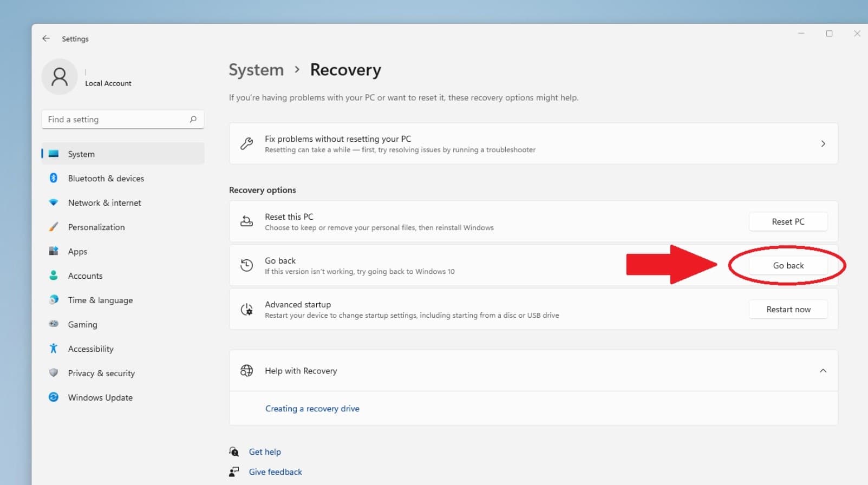Click the Help with Recovery title text
868x485 pixels.
coord(301,371)
